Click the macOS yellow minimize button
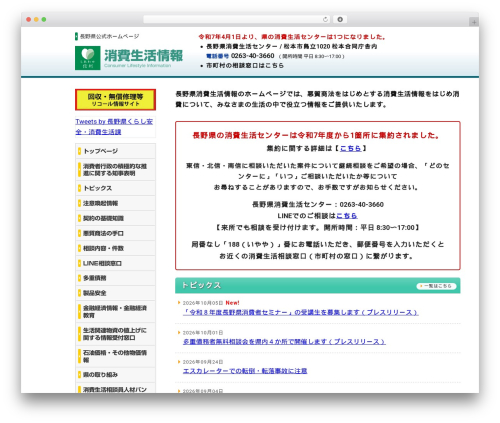500x423 pixels. coord(36,20)
